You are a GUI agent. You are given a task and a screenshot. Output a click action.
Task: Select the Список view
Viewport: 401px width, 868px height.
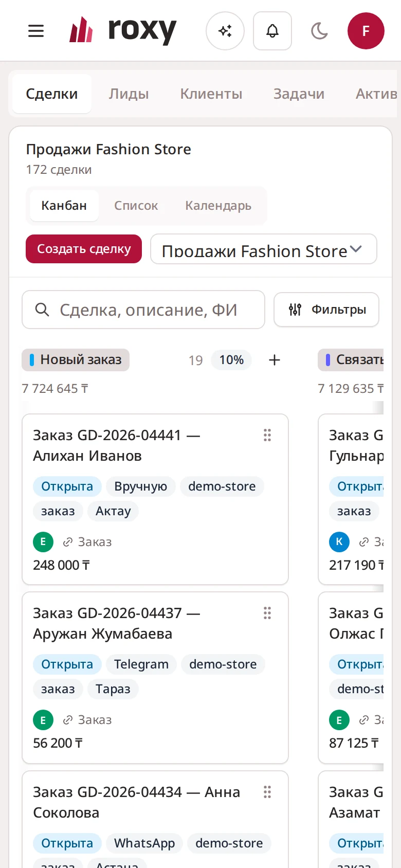click(136, 205)
